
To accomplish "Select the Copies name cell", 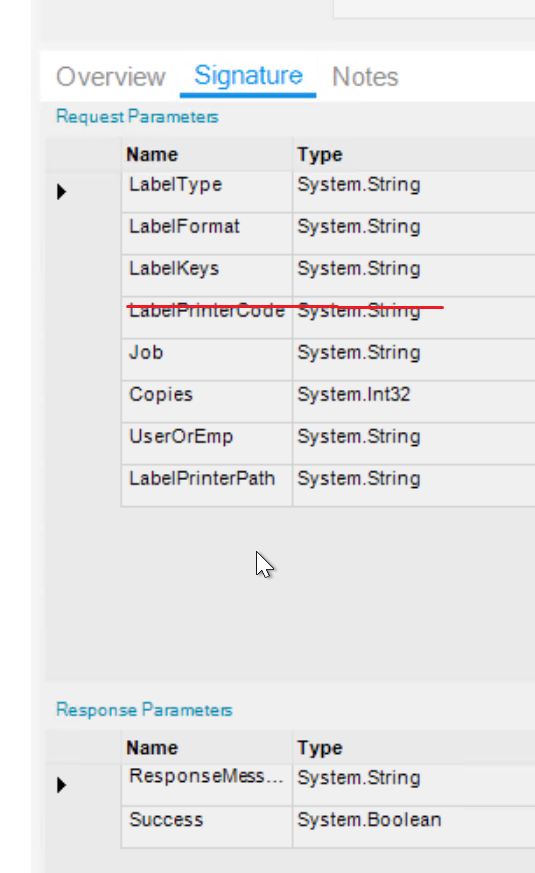I will 207,402.
